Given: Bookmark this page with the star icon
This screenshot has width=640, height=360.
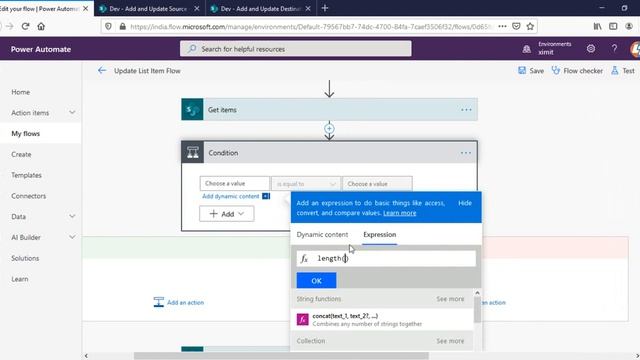Looking at the screenshot, I should click(530, 27).
